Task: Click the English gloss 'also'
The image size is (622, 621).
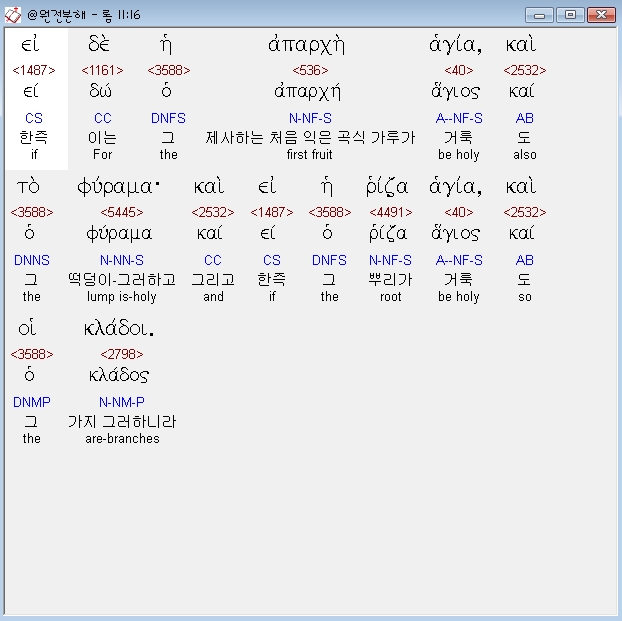Action: (524, 154)
